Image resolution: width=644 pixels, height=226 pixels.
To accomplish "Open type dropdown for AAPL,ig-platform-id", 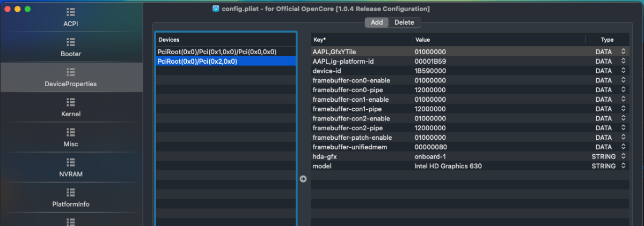I will pos(623,62).
